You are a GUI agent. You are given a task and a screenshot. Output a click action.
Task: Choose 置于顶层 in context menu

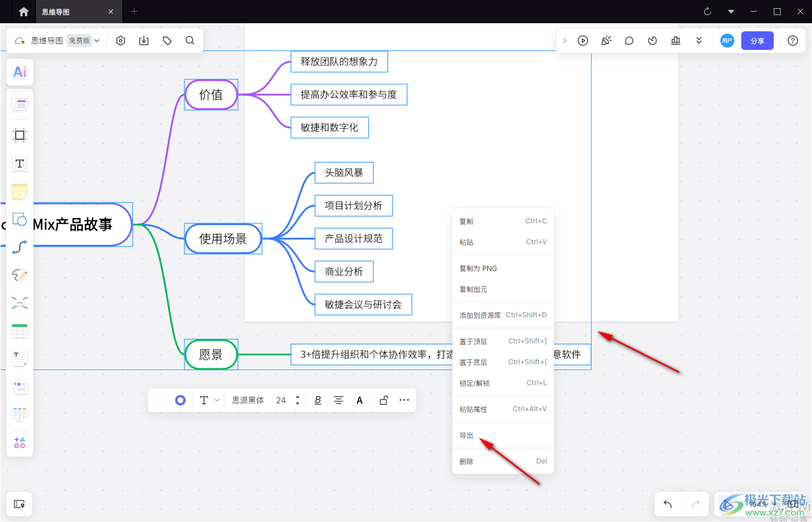pyautogui.click(x=503, y=341)
